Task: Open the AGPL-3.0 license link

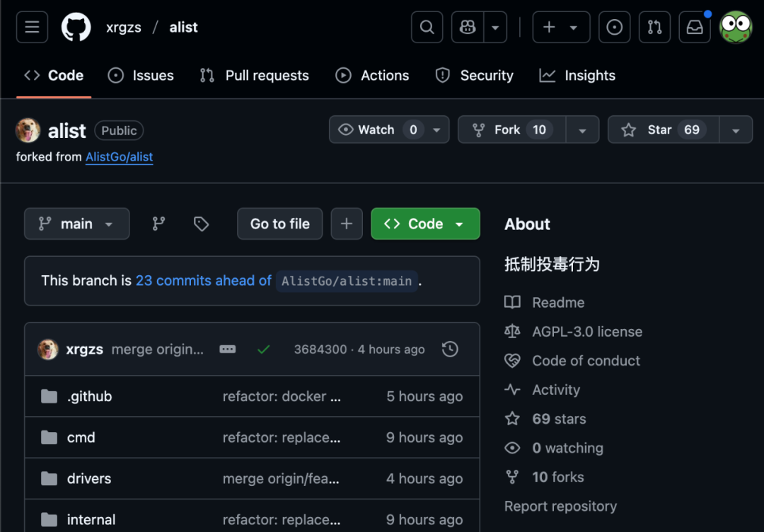Action: coord(587,332)
